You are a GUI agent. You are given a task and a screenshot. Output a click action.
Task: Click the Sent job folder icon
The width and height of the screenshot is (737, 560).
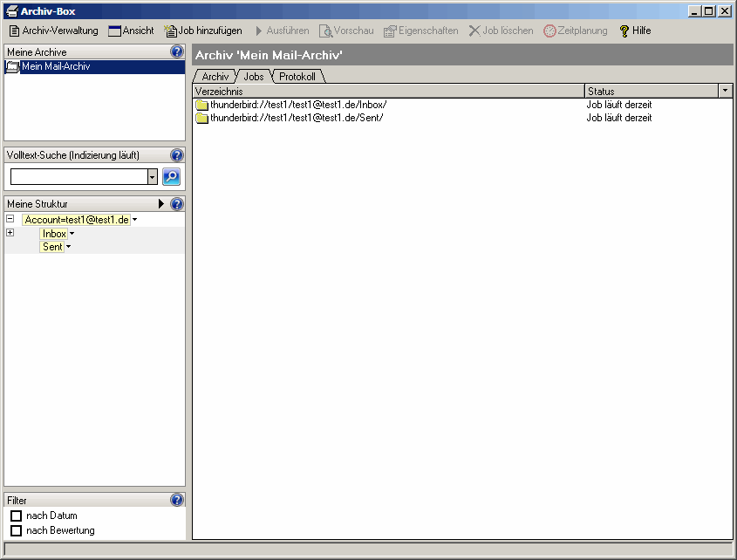click(201, 118)
